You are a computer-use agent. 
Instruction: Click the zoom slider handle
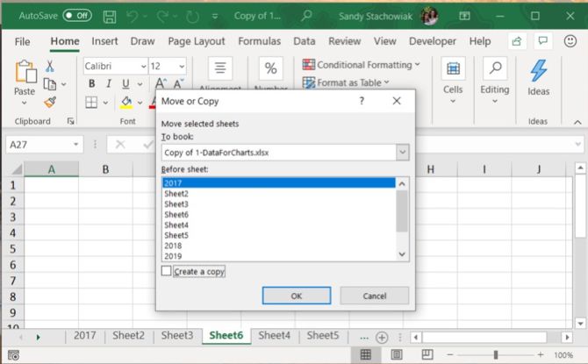pos(496,354)
